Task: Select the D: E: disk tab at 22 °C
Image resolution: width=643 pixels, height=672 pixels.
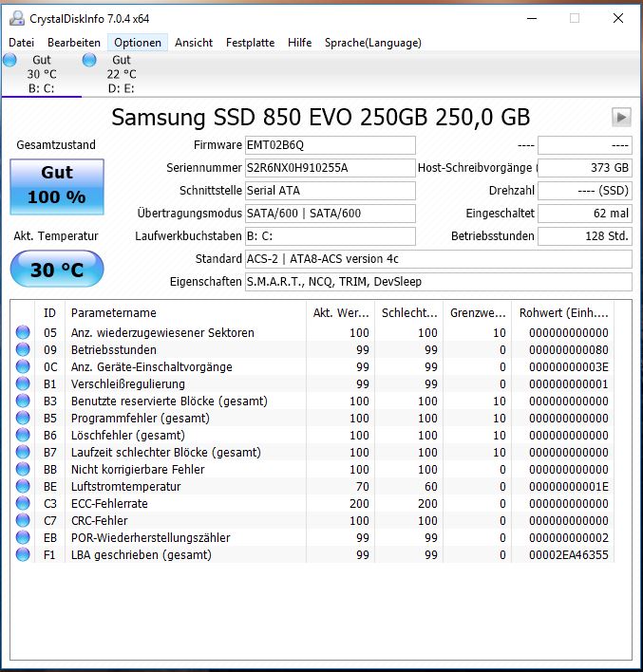Action: pos(121,74)
